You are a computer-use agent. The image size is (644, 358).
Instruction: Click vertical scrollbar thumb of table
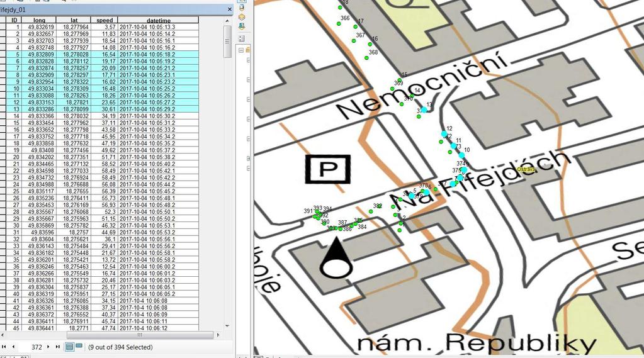[x=227, y=41]
